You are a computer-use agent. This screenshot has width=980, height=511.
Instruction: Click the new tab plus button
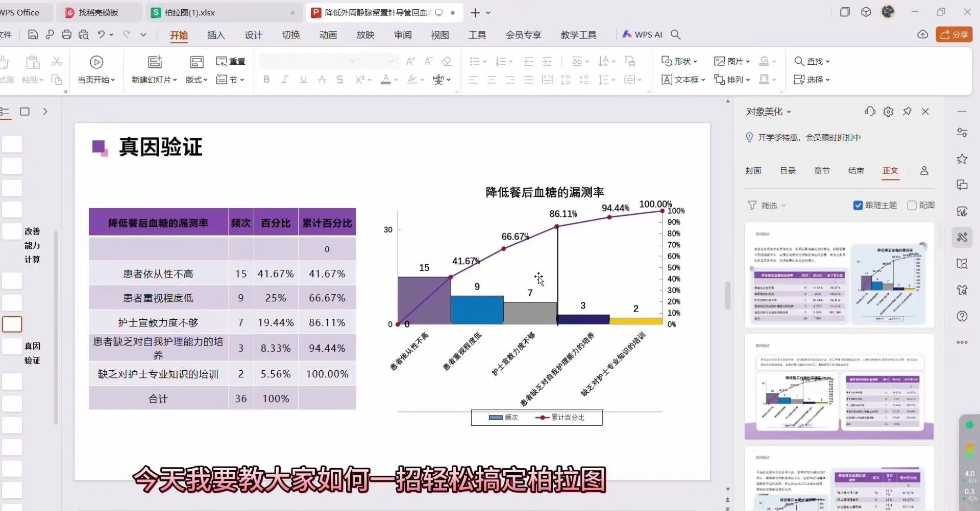pyautogui.click(x=475, y=12)
